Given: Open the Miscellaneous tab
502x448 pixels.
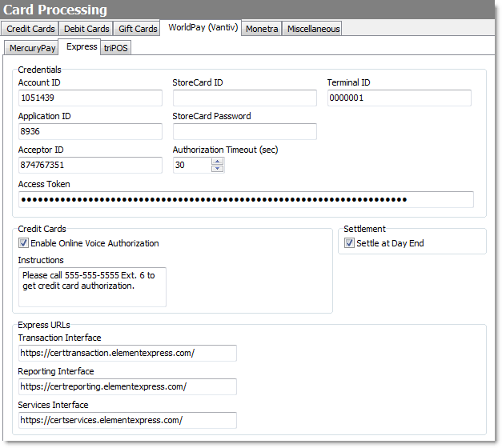Looking at the screenshot, I should coord(313,29).
